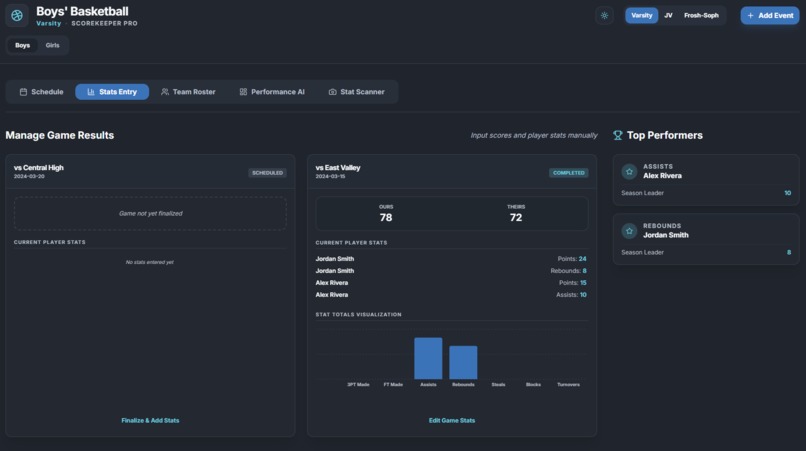
Task: Click the 'Manage Game Results' heading
Action: click(60, 135)
